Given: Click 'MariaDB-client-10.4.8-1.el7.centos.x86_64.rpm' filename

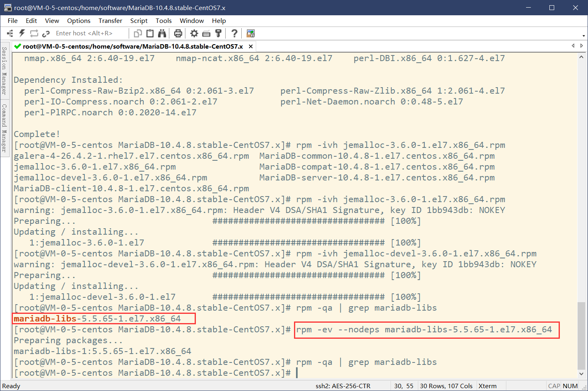Looking at the screenshot, I should pos(131,188).
